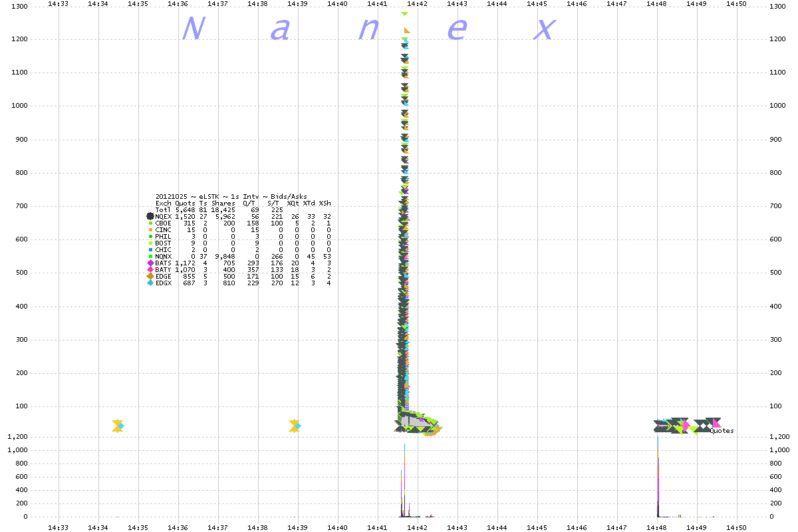Click the CBOE green dot legend marker
798x532 pixels.
point(150,223)
